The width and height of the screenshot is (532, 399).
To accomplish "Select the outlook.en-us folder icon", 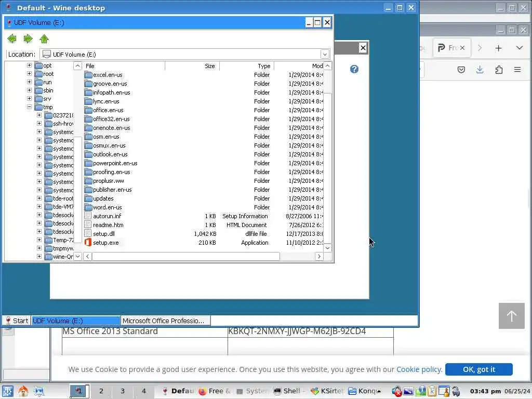I will click(x=88, y=154).
